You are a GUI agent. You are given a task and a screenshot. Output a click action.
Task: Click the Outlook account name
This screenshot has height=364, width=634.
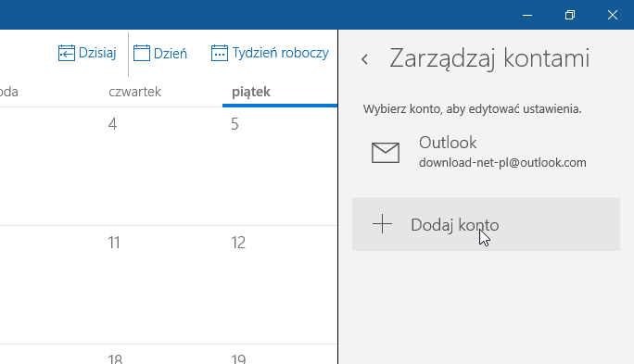click(x=448, y=143)
